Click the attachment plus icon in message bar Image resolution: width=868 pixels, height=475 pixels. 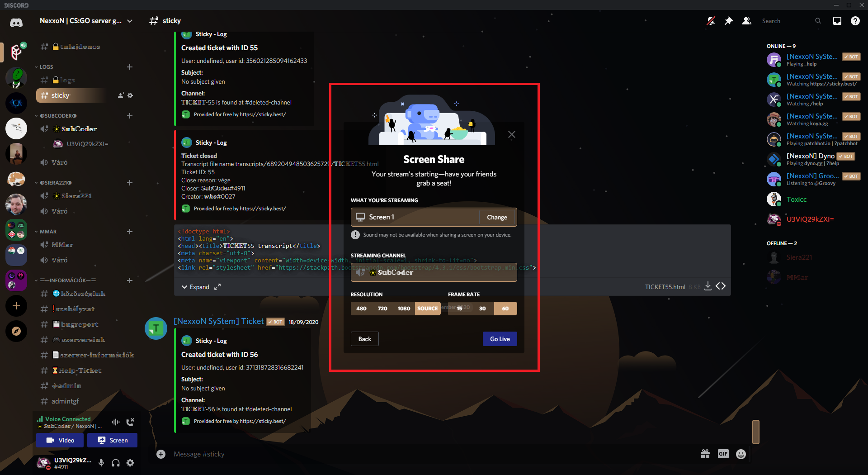coord(161,454)
